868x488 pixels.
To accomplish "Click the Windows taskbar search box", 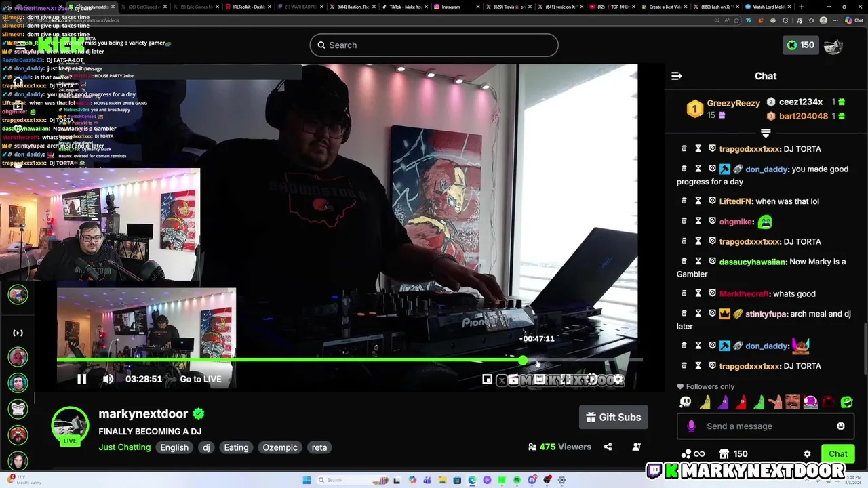I will click(x=352, y=480).
